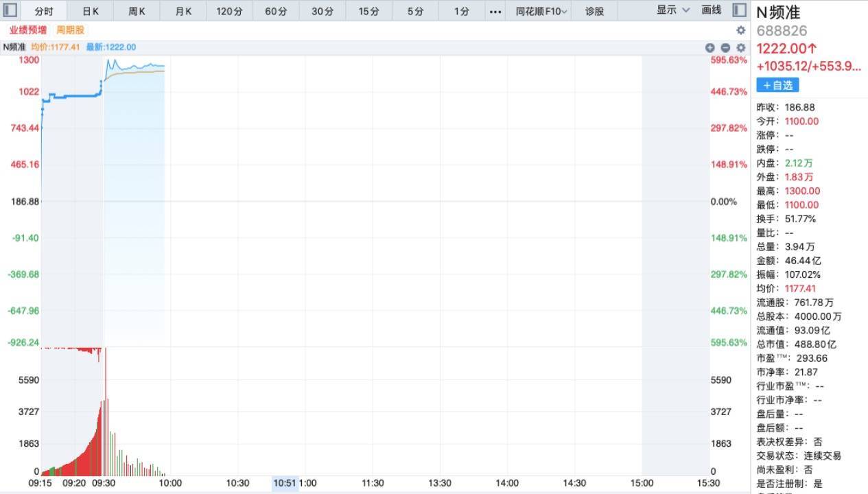Click the zoom-out minus icon on chart
Viewport: 868px width, 494px height.
coord(725,47)
